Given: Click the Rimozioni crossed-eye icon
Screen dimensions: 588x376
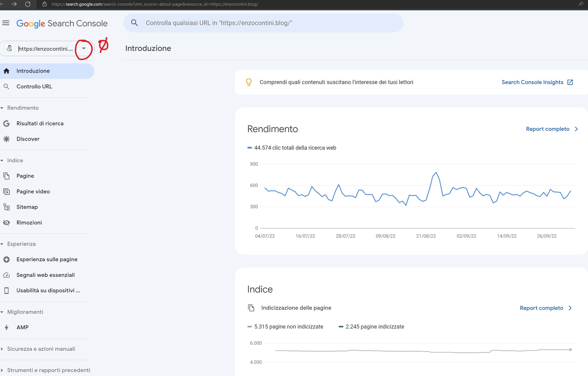Looking at the screenshot, I should 7,222.
